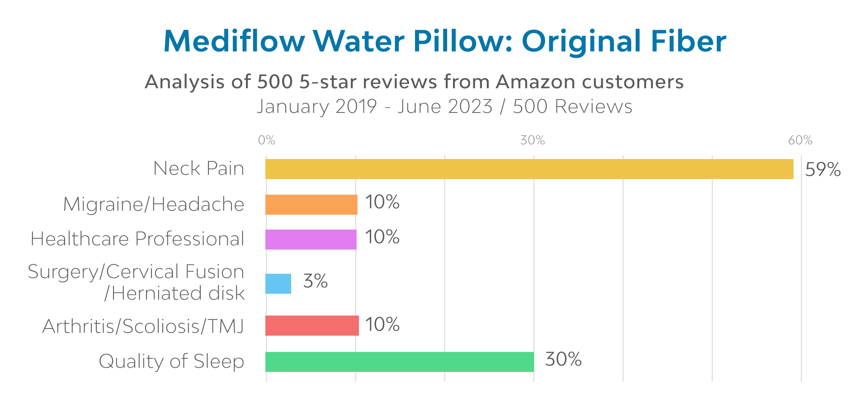This screenshot has height=409, width=868.
Task: Select the Arthritis/Scoliosis/TMJ label
Action: point(143,326)
